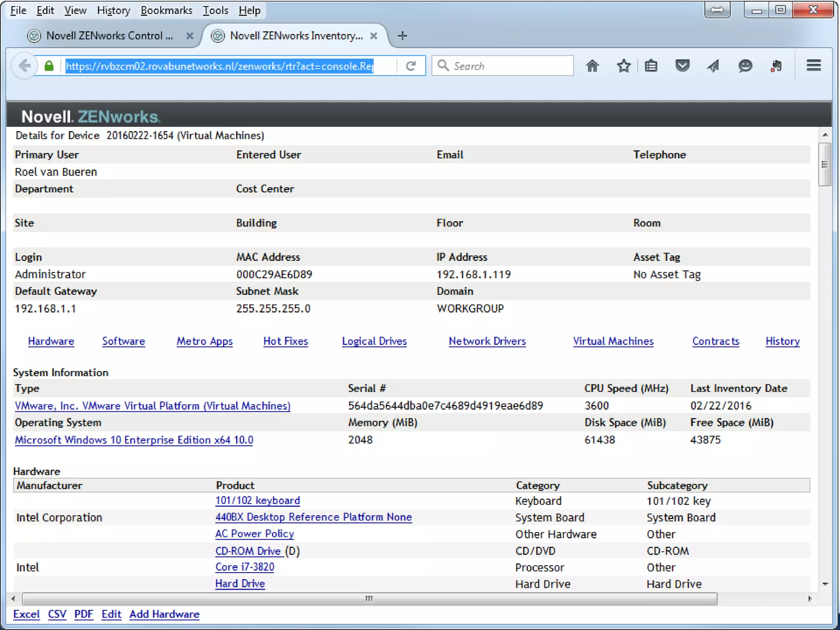This screenshot has width=840, height=630.
Task: Bookmark this page with the star icon
Action: pyautogui.click(x=623, y=66)
